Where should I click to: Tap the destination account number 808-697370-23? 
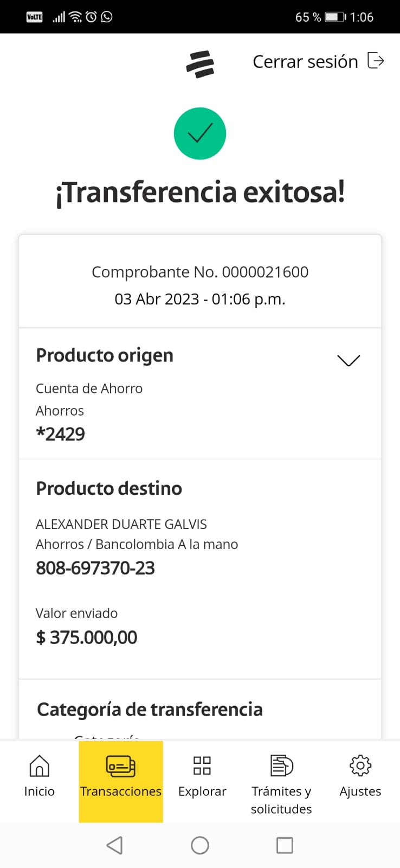tap(95, 568)
